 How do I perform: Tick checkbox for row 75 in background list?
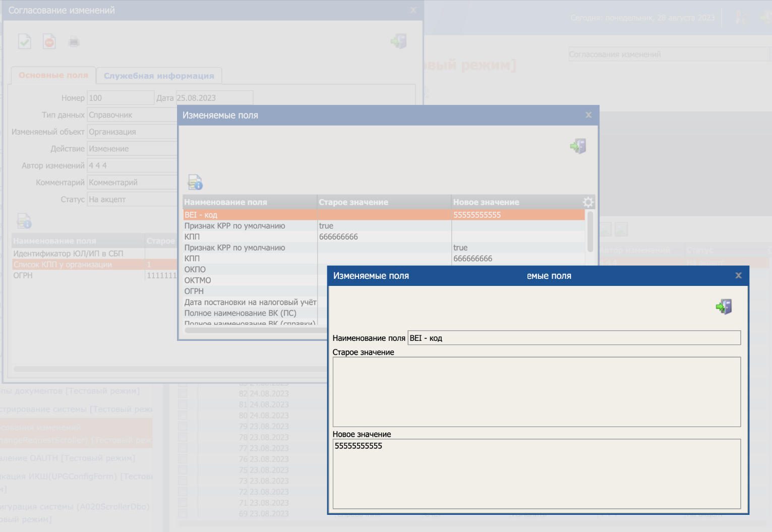pyautogui.click(x=183, y=470)
